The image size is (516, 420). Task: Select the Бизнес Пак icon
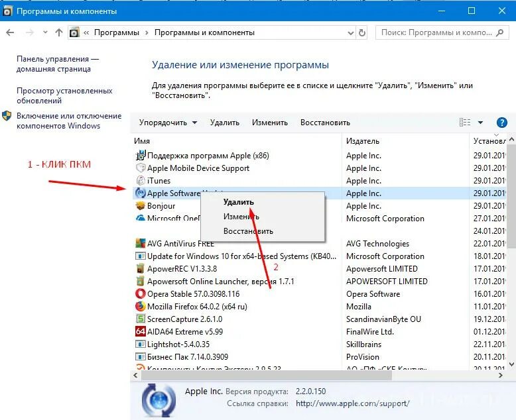[141, 356]
